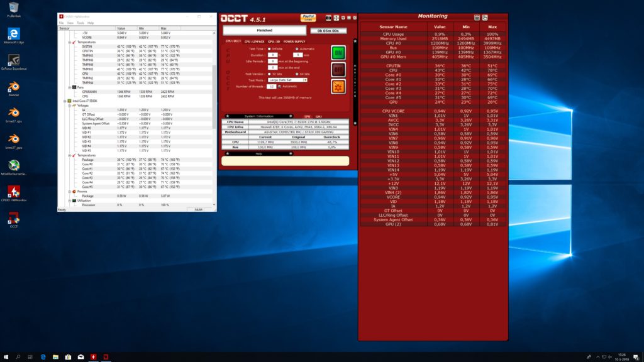Open Microsoft Store from the taskbar
644x362 pixels.
click(68, 357)
